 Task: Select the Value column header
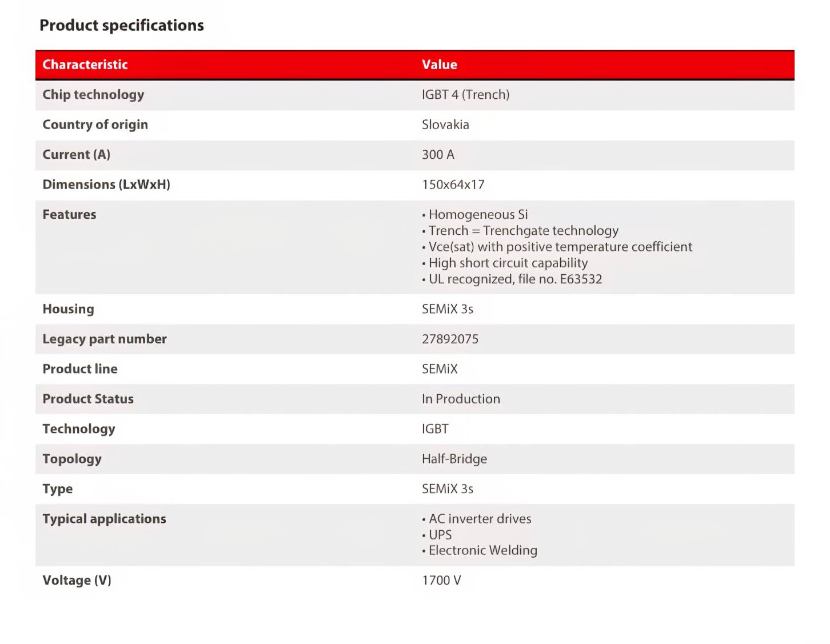[x=439, y=65]
